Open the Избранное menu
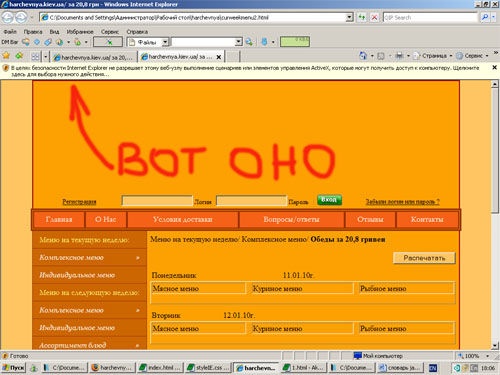Screen dimensions: 500x375 click(80, 32)
